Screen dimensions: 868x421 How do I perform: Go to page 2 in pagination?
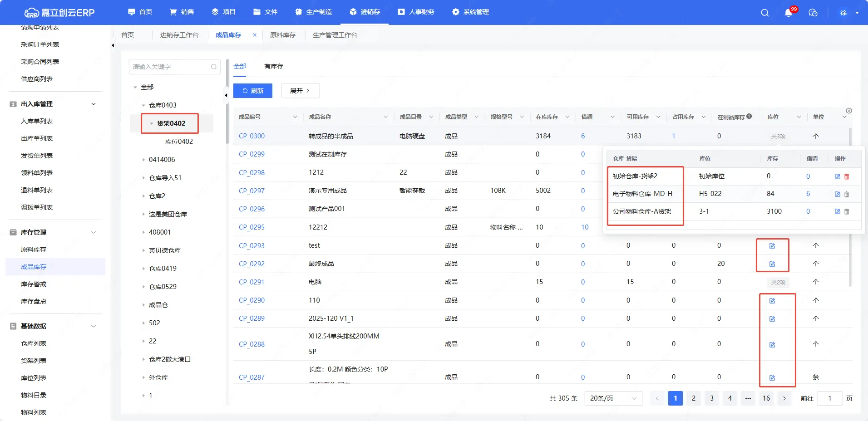click(693, 398)
